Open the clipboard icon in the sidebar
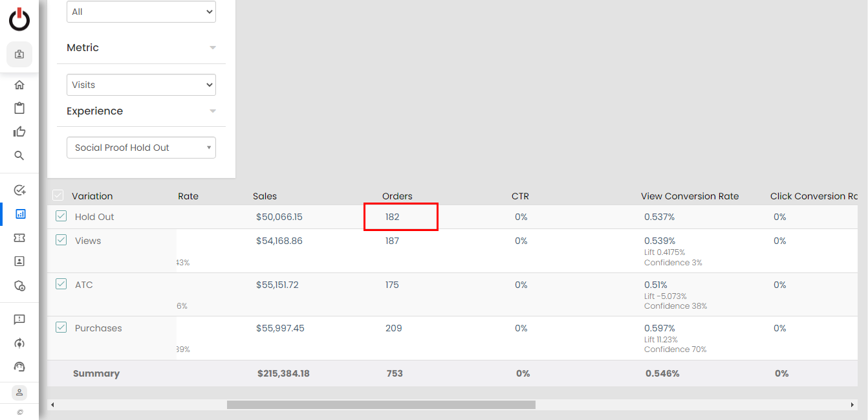This screenshot has height=420, width=868. [x=19, y=108]
